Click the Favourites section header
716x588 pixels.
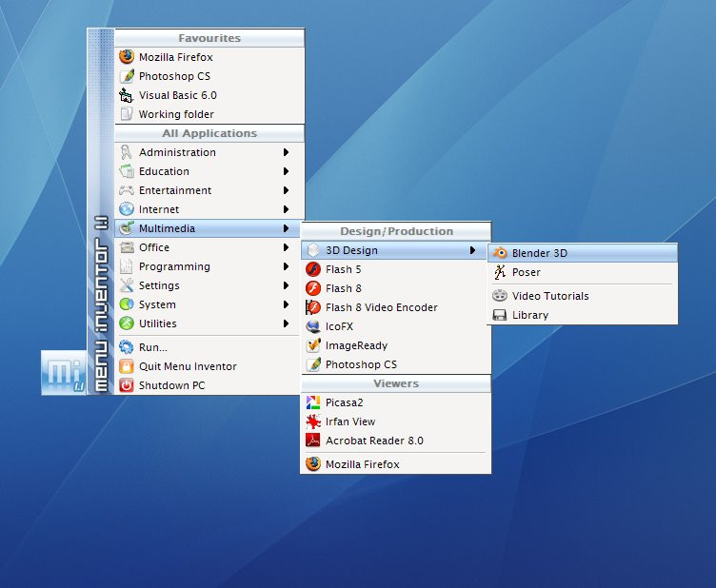[209, 38]
